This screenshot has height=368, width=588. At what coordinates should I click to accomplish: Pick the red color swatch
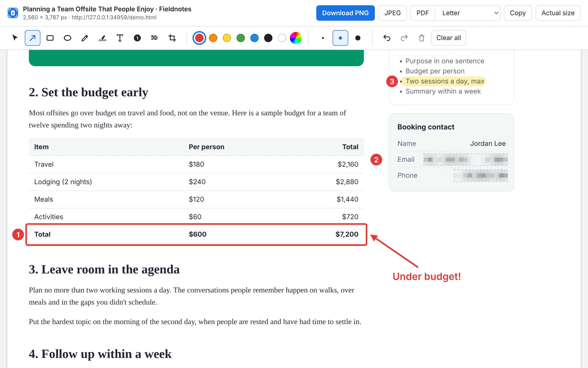(199, 38)
